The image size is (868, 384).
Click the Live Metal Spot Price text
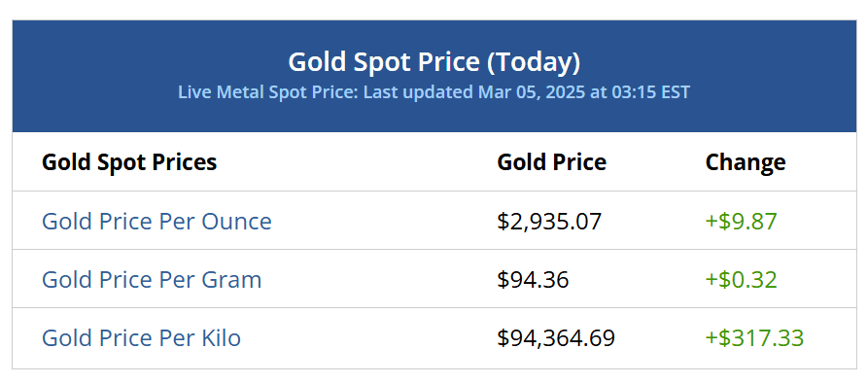[268, 92]
